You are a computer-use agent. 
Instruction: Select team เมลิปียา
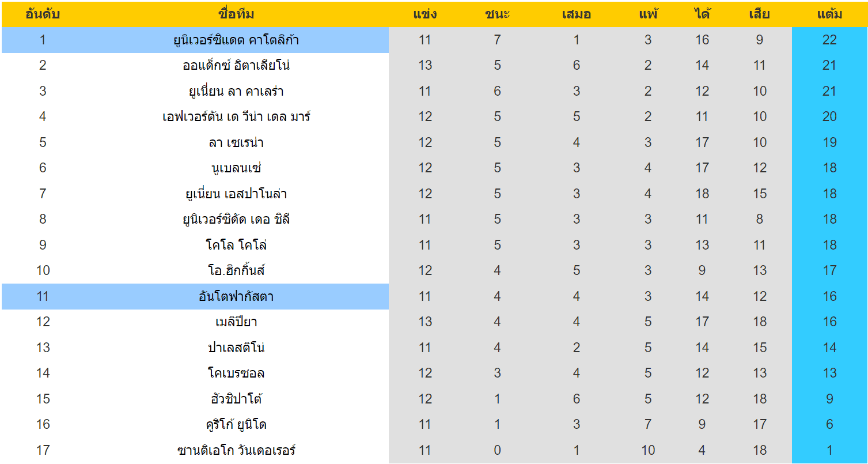point(236,322)
